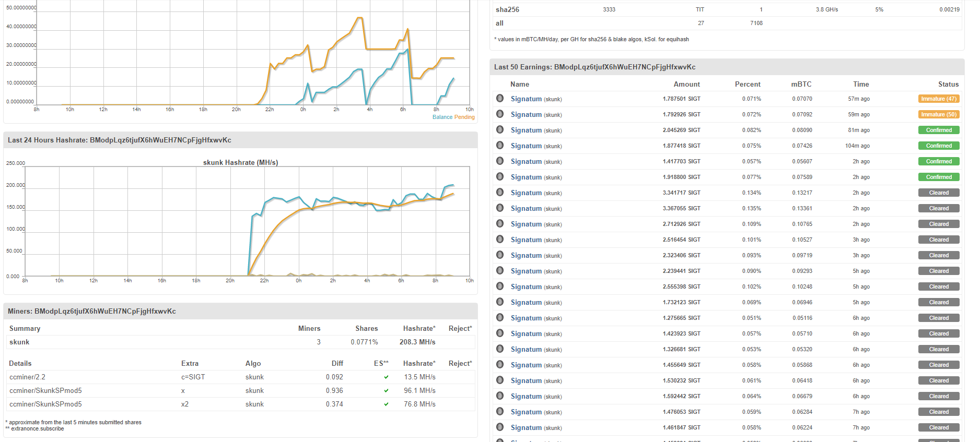Click the coin icon beside the 2.045269 SIGT earning

(x=500, y=129)
